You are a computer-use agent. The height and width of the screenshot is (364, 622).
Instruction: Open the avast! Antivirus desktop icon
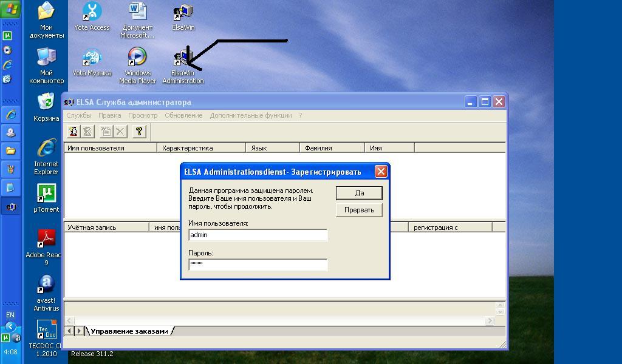click(46, 285)
